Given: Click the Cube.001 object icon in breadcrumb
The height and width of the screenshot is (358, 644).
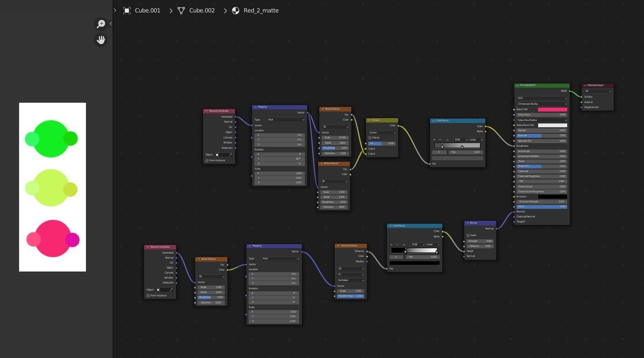Looking at the screenshot, I should (x=127, y=10).
